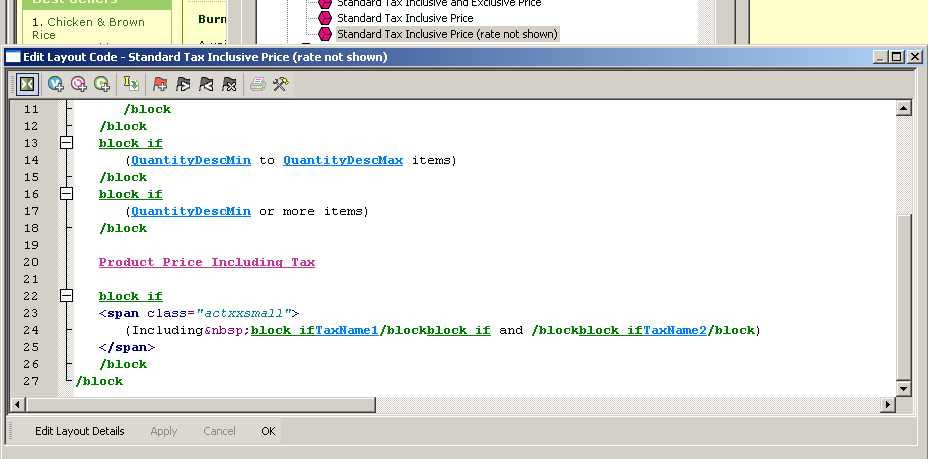Select Standard Tax Inclusive Price (rate not shown)
The width and height of the screenshot is (928, 459).
(446, 34)
